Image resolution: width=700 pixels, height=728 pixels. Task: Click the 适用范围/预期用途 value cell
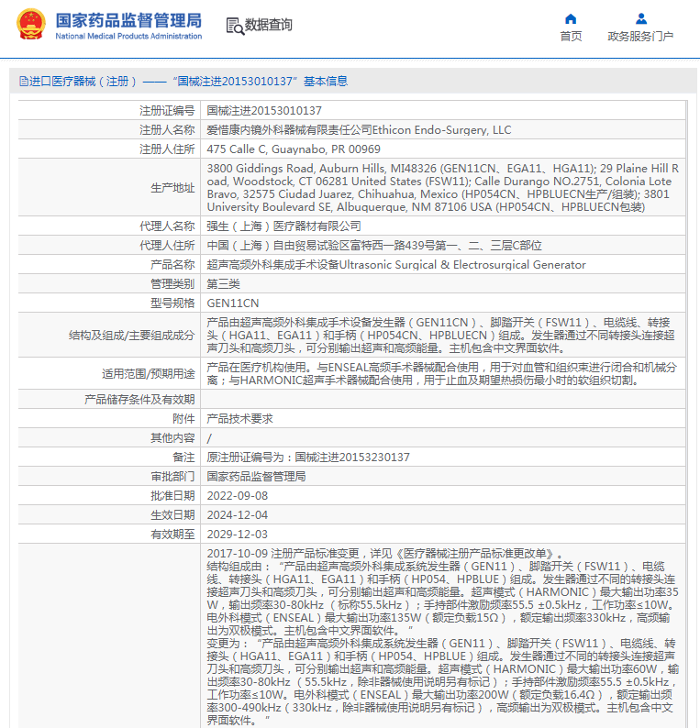(443, 374)
